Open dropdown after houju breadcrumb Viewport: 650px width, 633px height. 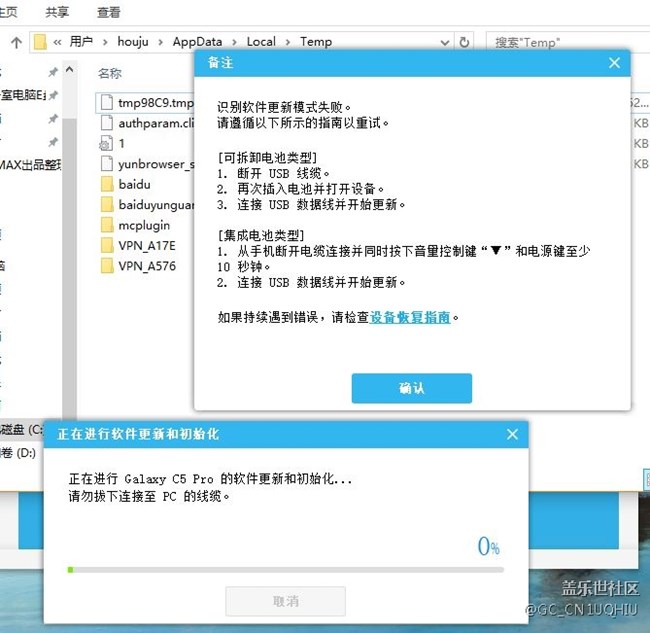pos(160,42)
